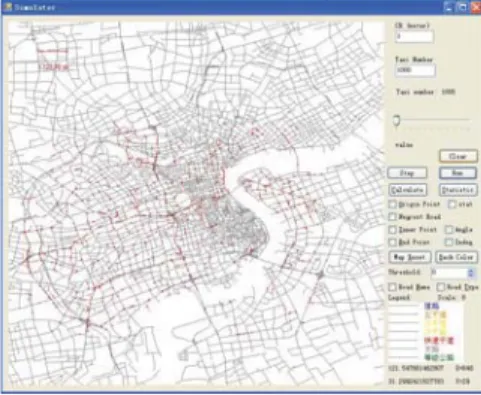Screen dimensions: 481x395
Task: Click the input field above Taxi Number label
Action: pyautogui.click(x=414, y=36)
